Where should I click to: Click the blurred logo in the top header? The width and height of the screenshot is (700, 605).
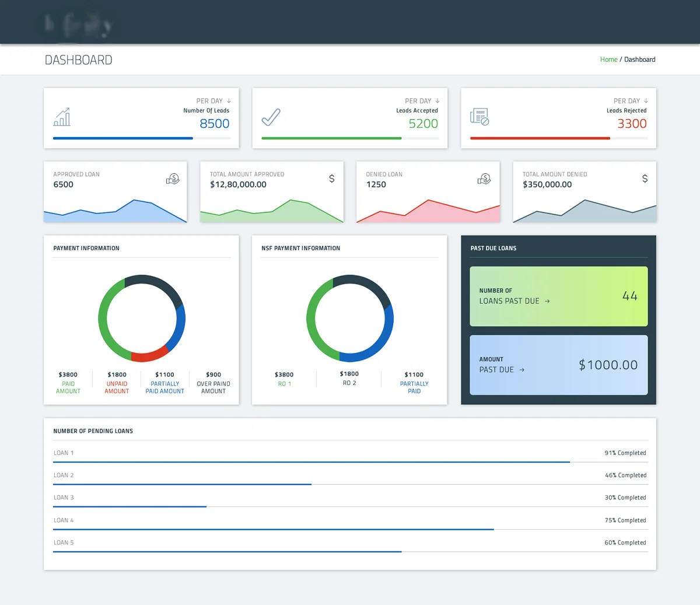[x=78, y=25]
